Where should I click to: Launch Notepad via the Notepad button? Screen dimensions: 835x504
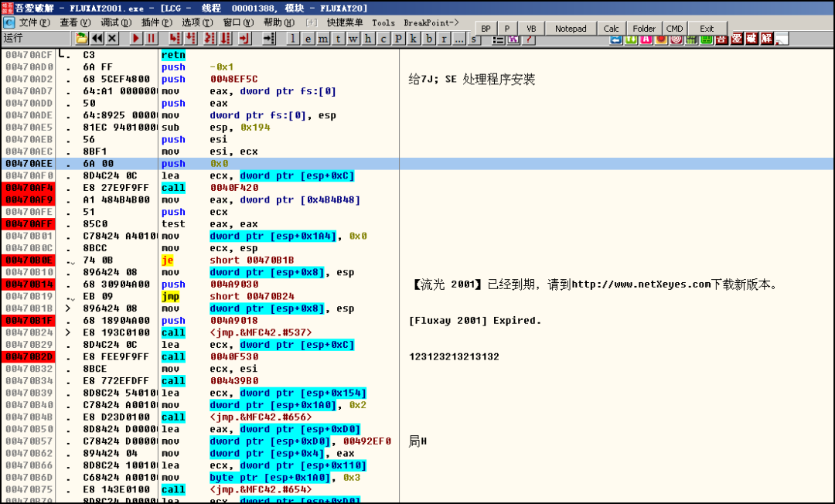point(571,29)
